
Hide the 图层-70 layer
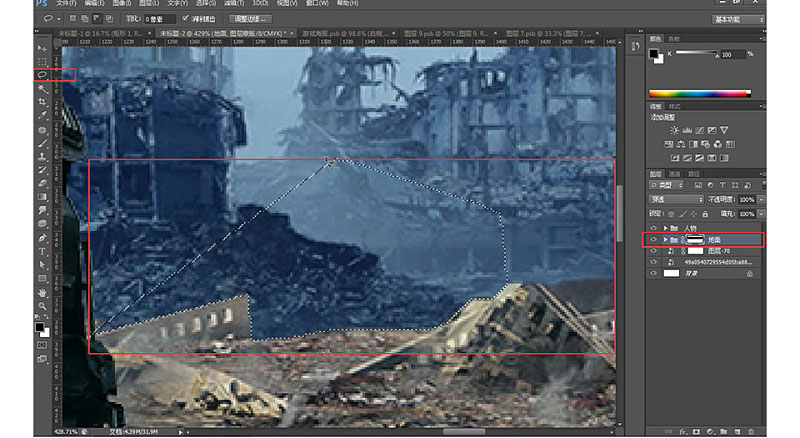[654, 251]
